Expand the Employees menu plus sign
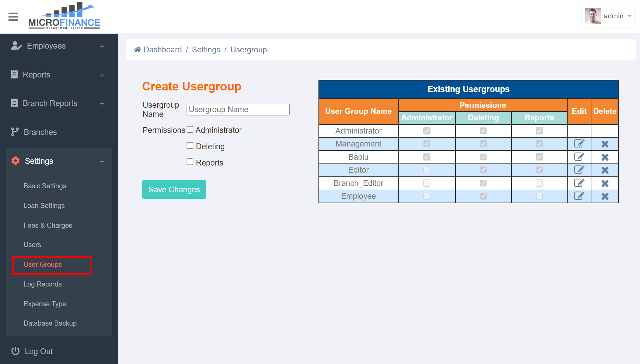 [102, 46]
